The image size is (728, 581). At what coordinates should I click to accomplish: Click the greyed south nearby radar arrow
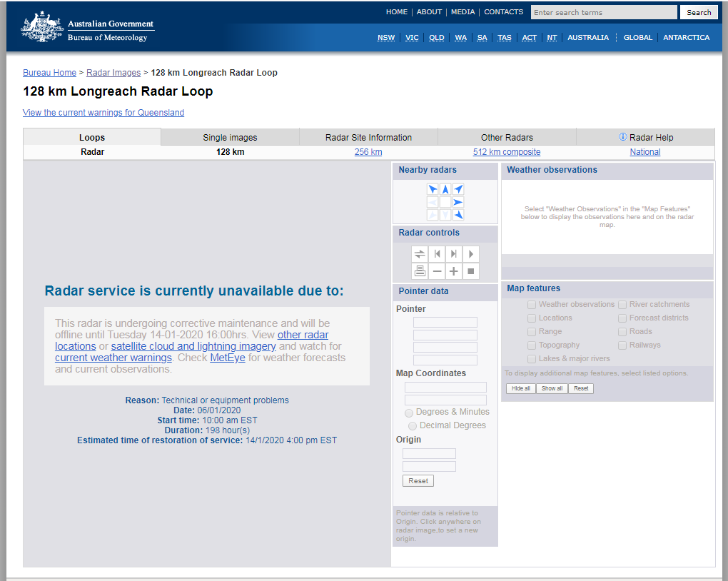[x=445, y=215]
